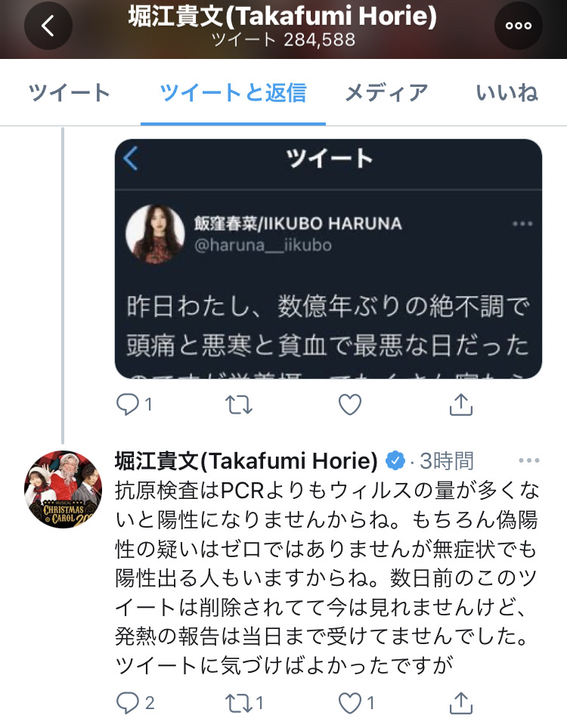Like the upper tweet with screenshot

[350, 404]
